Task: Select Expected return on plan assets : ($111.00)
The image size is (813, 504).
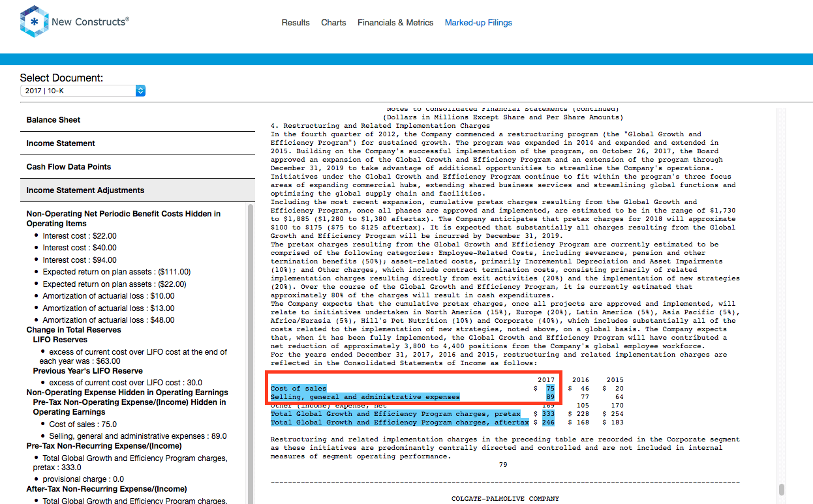Action: pyautogui.click(x=117, y=272)
